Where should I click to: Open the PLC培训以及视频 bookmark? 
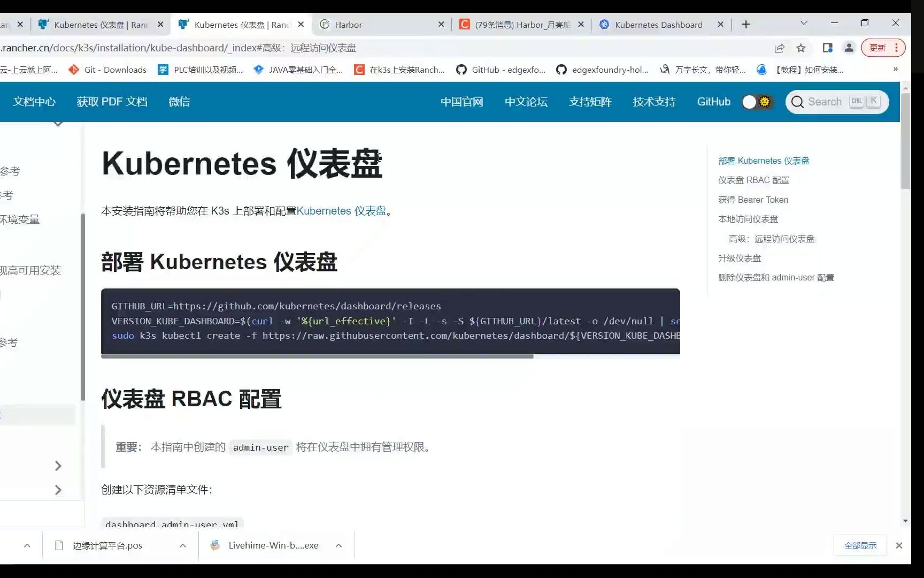coord(201,70)
